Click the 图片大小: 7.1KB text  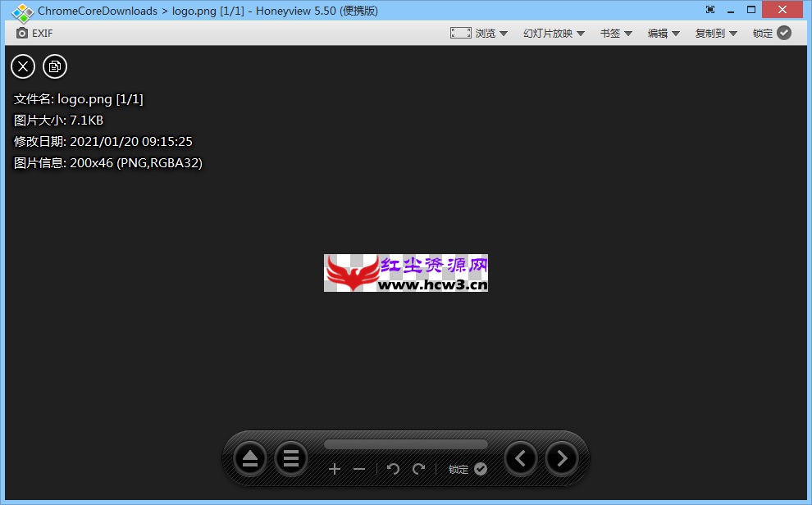58,120
